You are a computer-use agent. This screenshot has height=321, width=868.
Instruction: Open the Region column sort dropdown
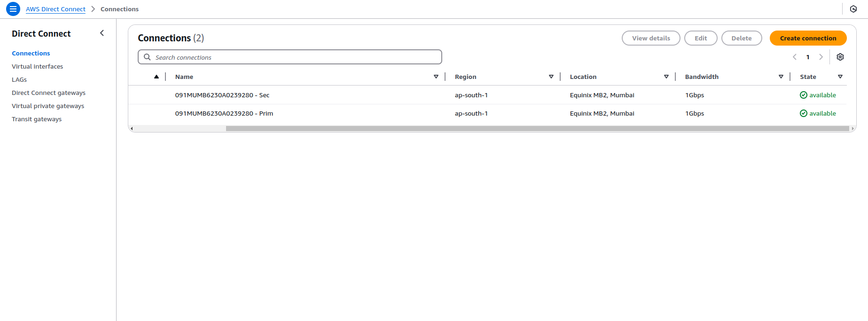click(551, 77)
